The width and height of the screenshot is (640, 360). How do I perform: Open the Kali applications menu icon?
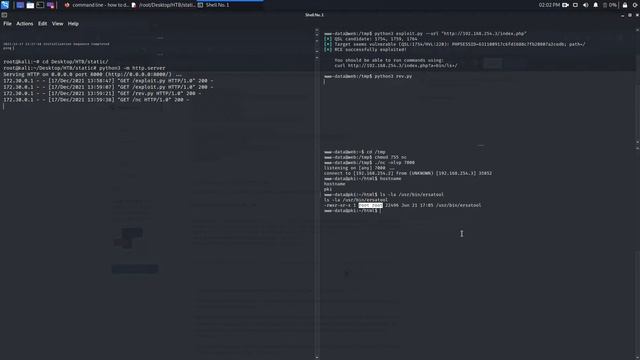[x=5, y=5]
